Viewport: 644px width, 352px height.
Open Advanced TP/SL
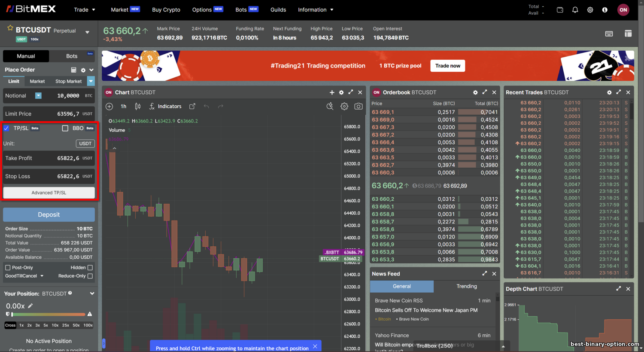[x=49, y=193]
